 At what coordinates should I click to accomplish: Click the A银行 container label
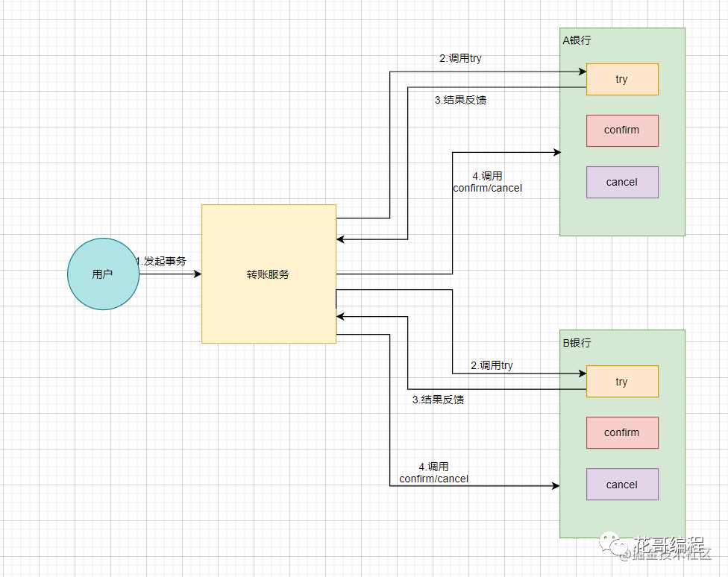(577, 40)
